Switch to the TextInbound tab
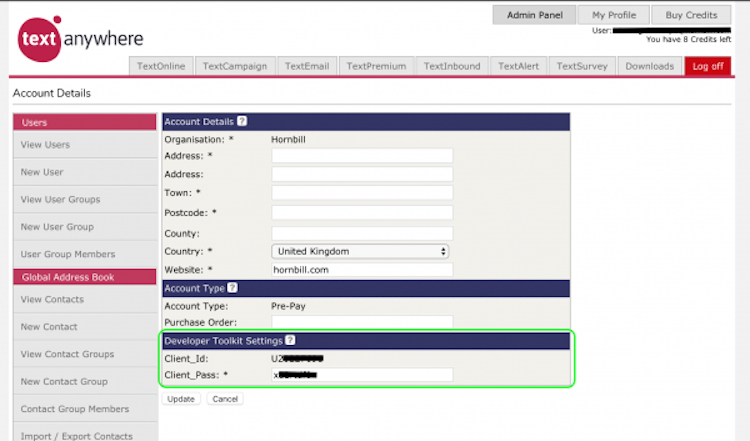This screenshot has height=441, width=750. [x=452, y=66]
